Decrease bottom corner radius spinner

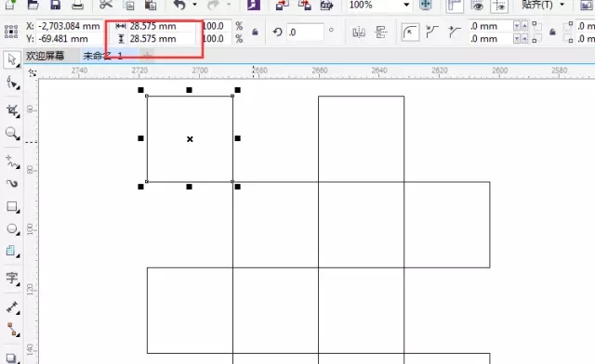pos(517,38)
